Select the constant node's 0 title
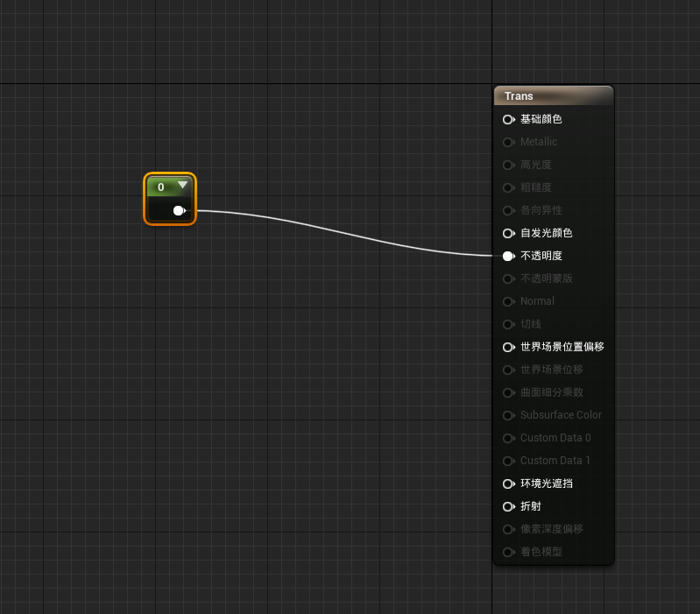Image resolution: width=700 pixels, height=614 pixels. (161, 187)
